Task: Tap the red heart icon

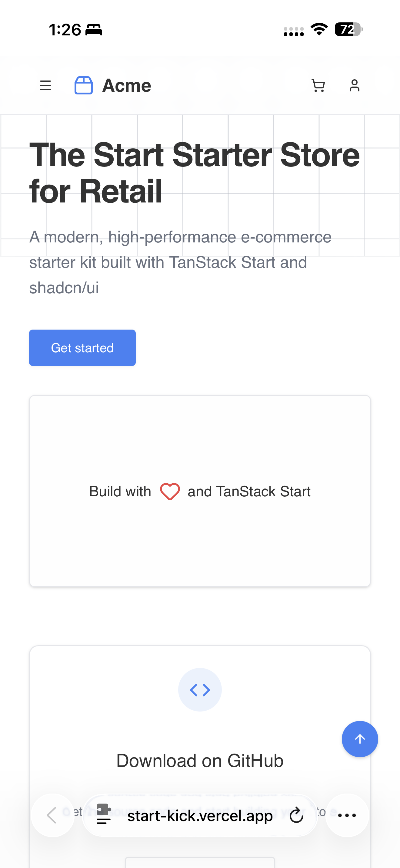Action: [x=170, y=491]
